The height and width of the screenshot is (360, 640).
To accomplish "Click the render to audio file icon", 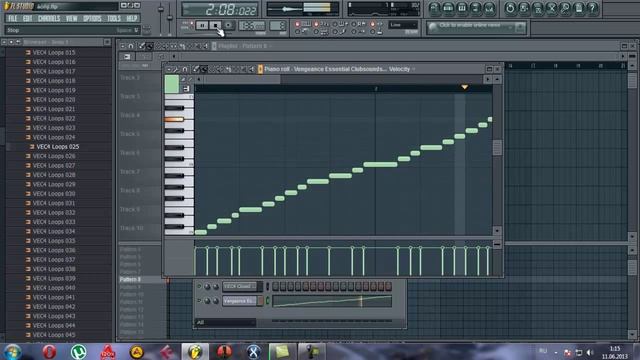I will coord(538,8).
